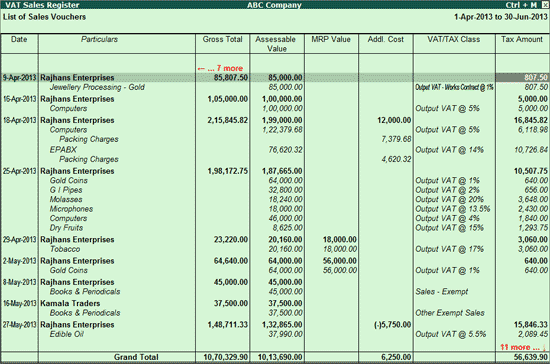Click the Grand Total row label
This screenshot has width=550, height=364.
[136, 357]
